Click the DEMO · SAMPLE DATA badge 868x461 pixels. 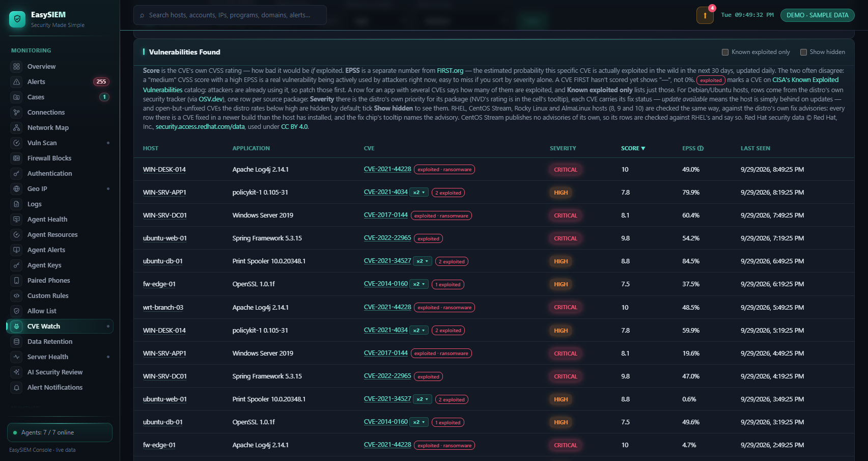coord(818,15)
